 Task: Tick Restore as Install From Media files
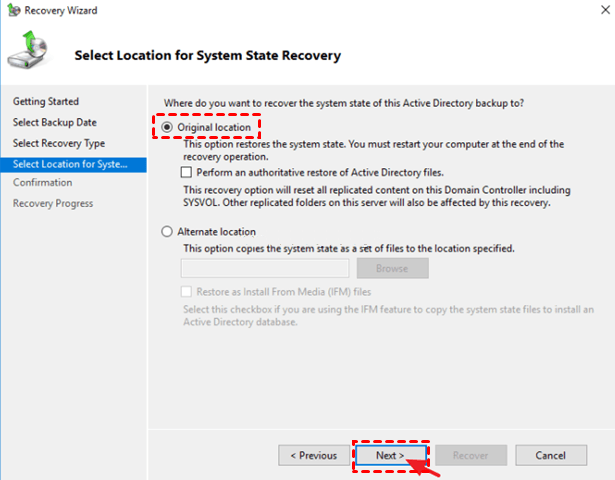click(x=186, y=292)
